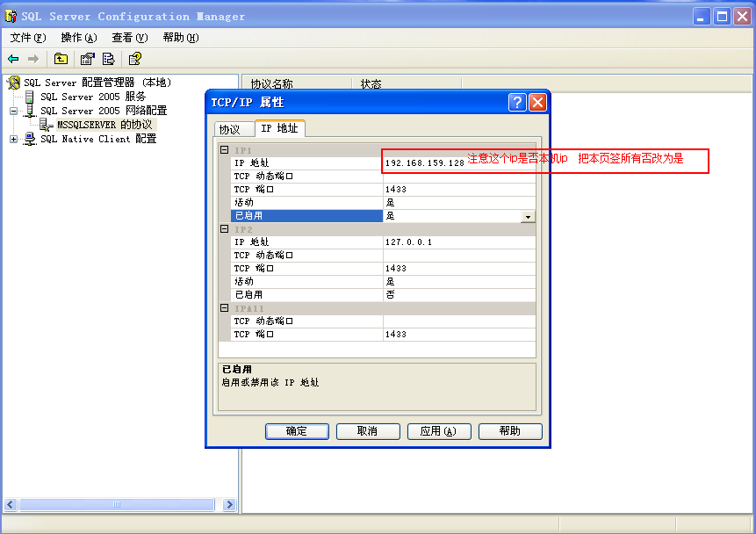Maximize the SQL Server Configuration Manager window
The width and height of the screenshot is (756, 534).
pos(722,17)
